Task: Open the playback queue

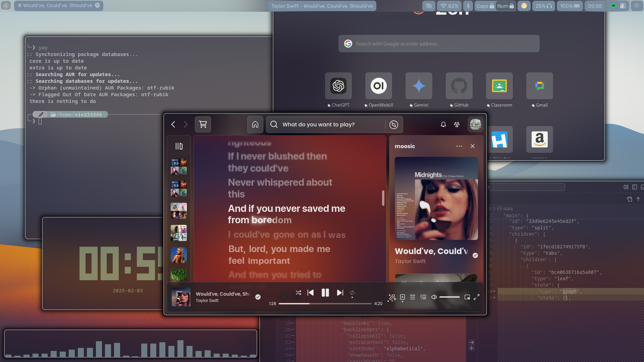Action: pos(413,297)
